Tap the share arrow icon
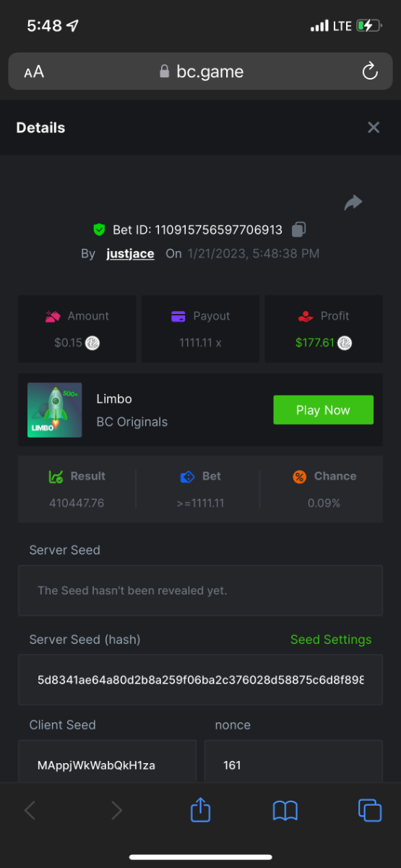The height and width of the screenshot is (868, 401). (x=353, y=203)
